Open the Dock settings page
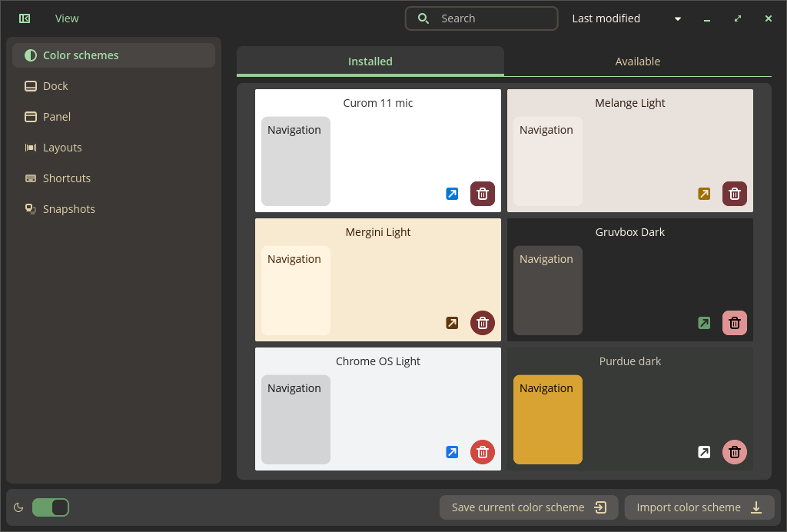 tap(55, 86)
